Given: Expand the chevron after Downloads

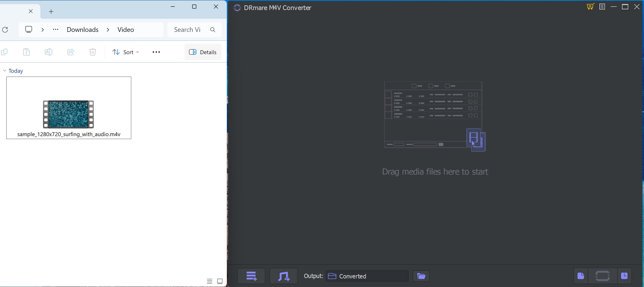Looking at the screenshot, I should click(x=108, y=30).
